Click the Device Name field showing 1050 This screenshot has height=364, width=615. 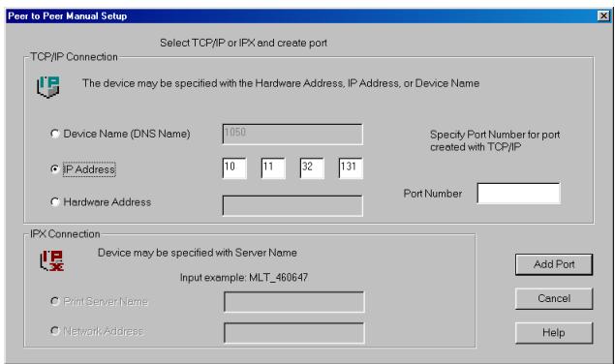point(292,135)
